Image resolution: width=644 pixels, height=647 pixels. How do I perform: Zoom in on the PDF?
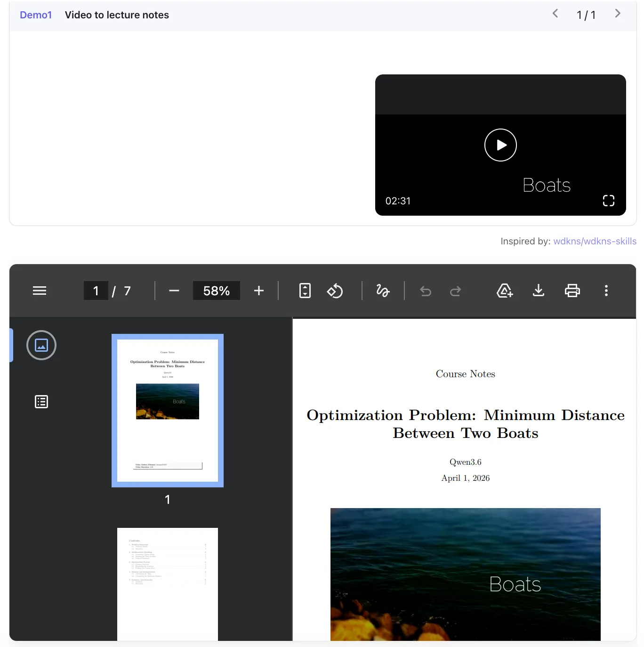point(259,291)
